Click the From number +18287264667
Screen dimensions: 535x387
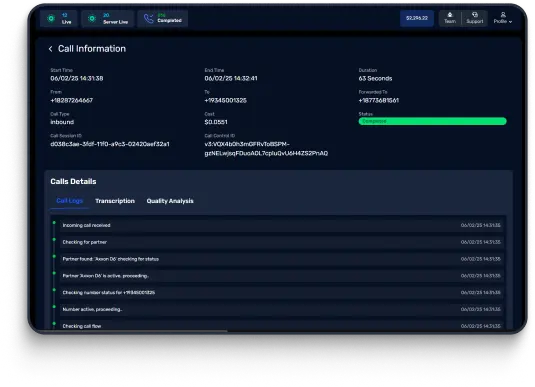(72, 100)
